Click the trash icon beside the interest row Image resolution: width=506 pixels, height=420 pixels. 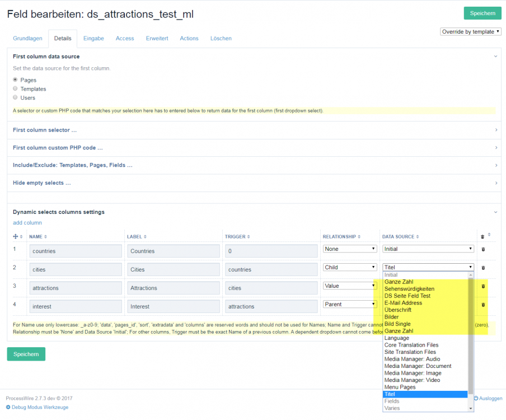tap(482, 306)
